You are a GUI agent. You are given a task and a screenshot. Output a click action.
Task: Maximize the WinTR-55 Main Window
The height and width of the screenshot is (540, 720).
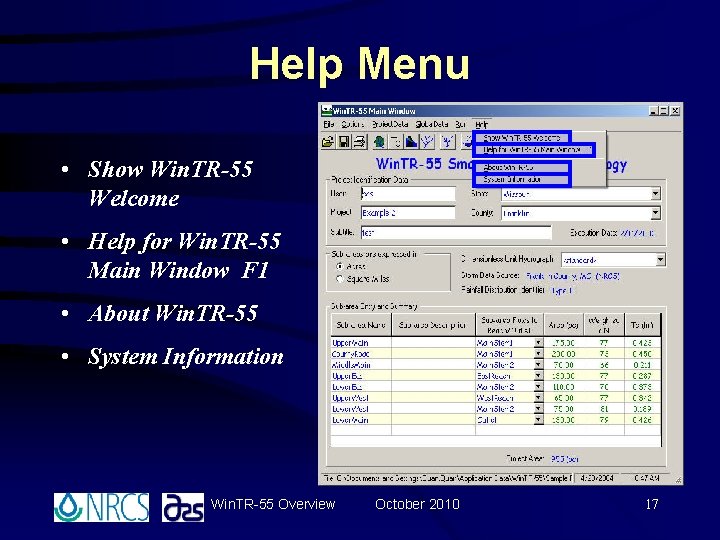click(x=664, y=111)
